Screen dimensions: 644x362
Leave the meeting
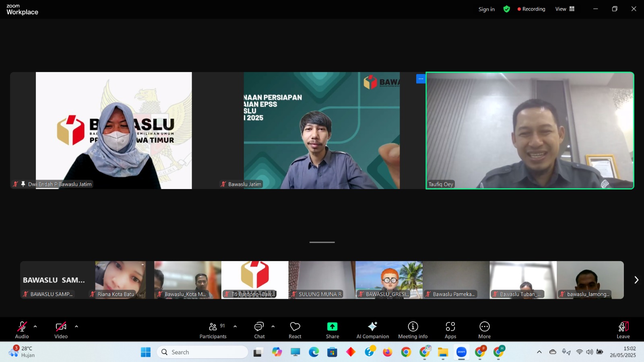(623, 330)
